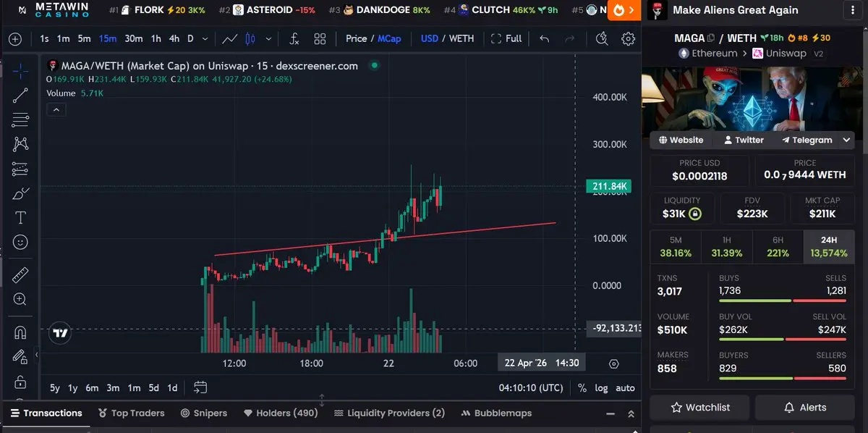
Task: Open the token kebab menu
Action: tap(852, 10)
